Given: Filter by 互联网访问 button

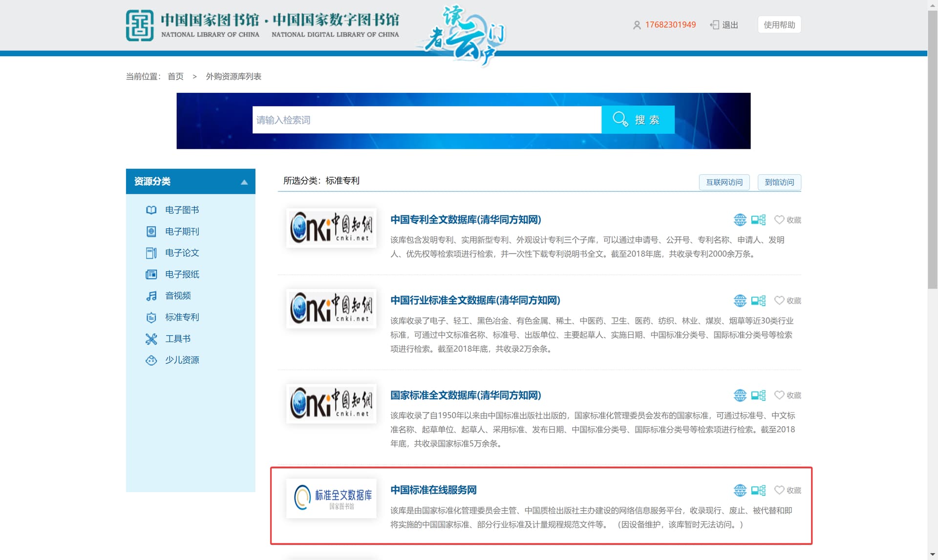Looking at the screenshot, I should (x=724, y=182).
